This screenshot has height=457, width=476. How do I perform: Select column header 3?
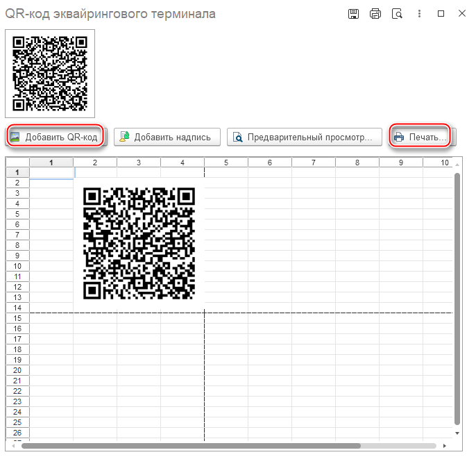coord(139,163)
